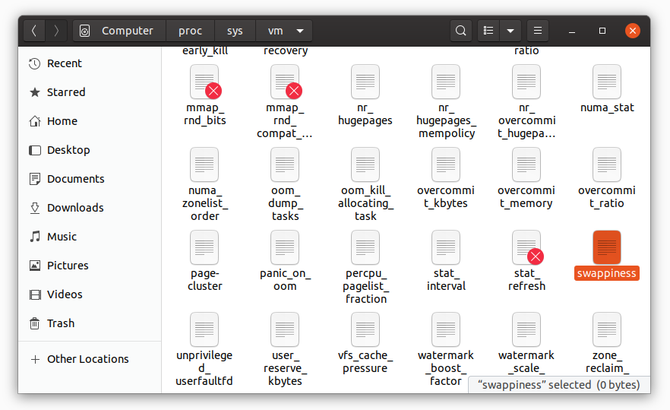The height and width of the screenshot is (410, 670).
Task: Switch to list view with toolbar icon
Action: pyautogui.click(x=488, y=31)
